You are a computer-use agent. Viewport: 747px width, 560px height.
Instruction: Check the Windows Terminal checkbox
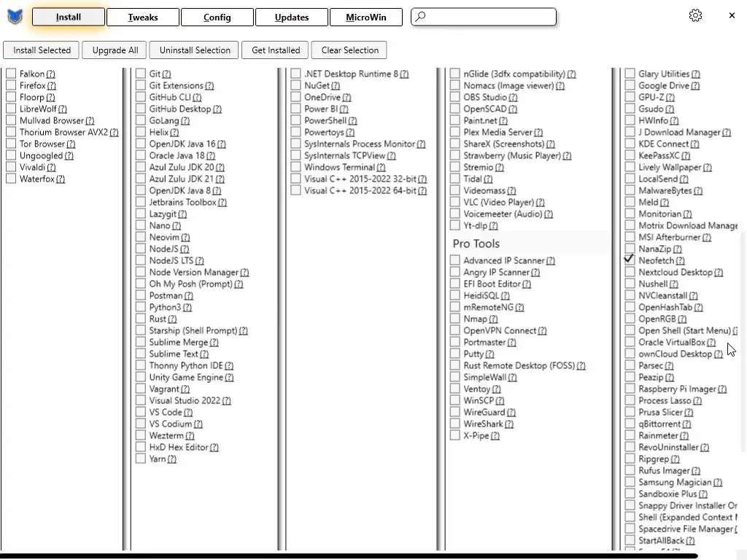click(x=296, y=167)
